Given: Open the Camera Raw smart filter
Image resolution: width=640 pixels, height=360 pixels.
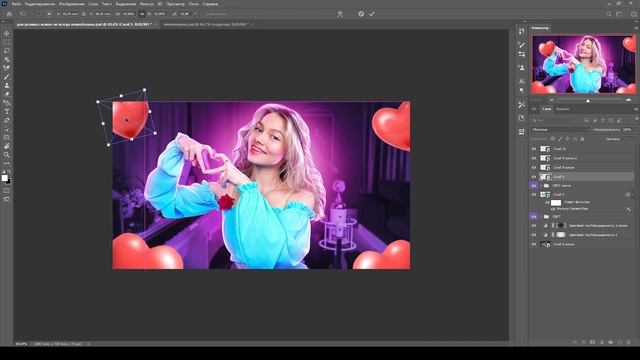Looking at the screenshot, I should [x=572, y=209].
